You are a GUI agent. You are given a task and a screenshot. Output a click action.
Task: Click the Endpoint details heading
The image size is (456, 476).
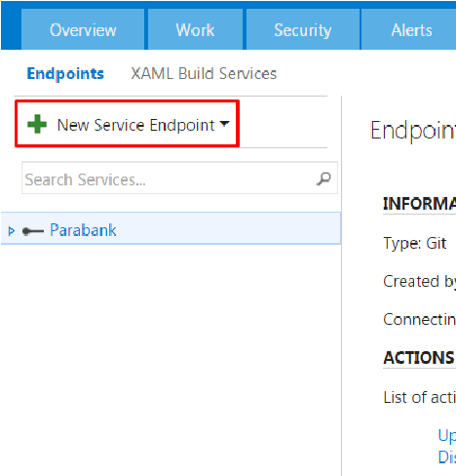coord(413,131)
